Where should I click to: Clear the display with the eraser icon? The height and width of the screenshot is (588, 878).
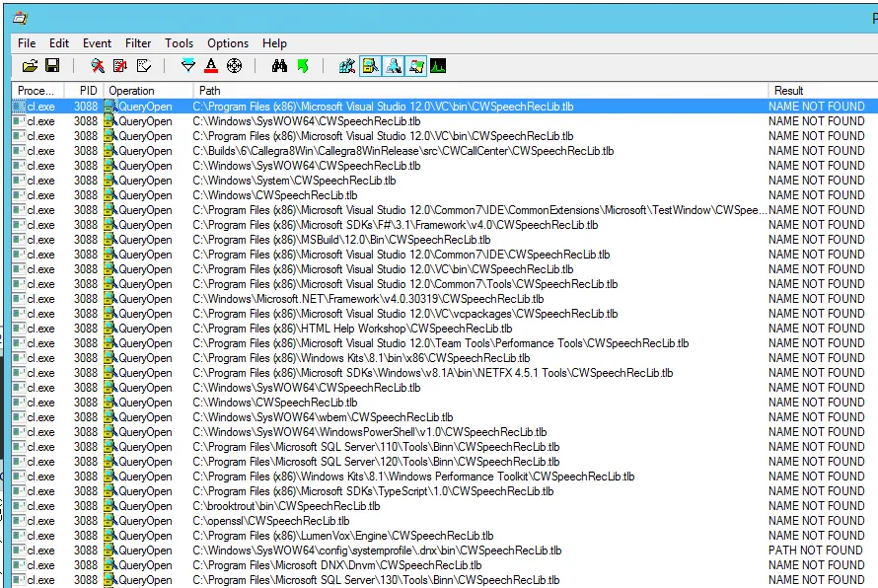143,66
